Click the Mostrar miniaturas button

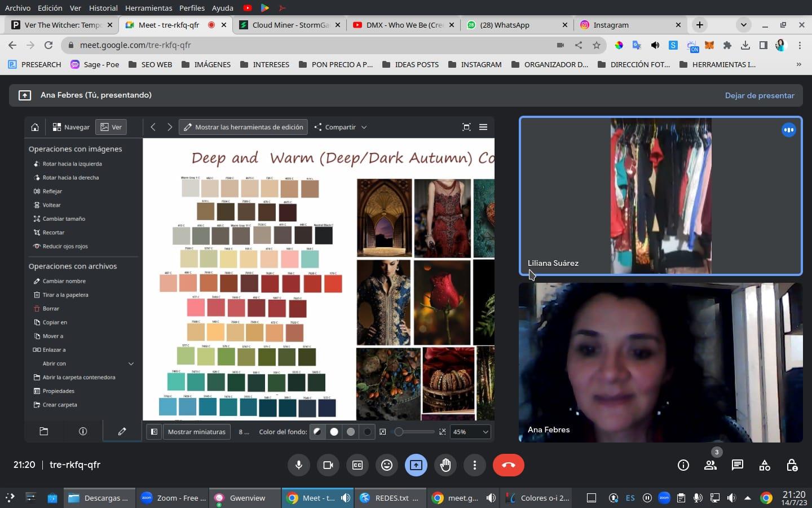click(196, 432)
